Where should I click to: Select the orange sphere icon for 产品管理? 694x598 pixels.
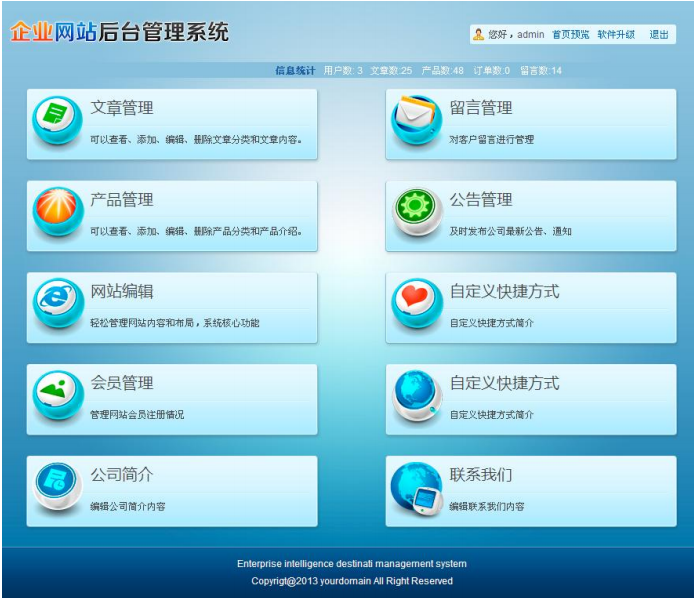[x=57, y=210]
